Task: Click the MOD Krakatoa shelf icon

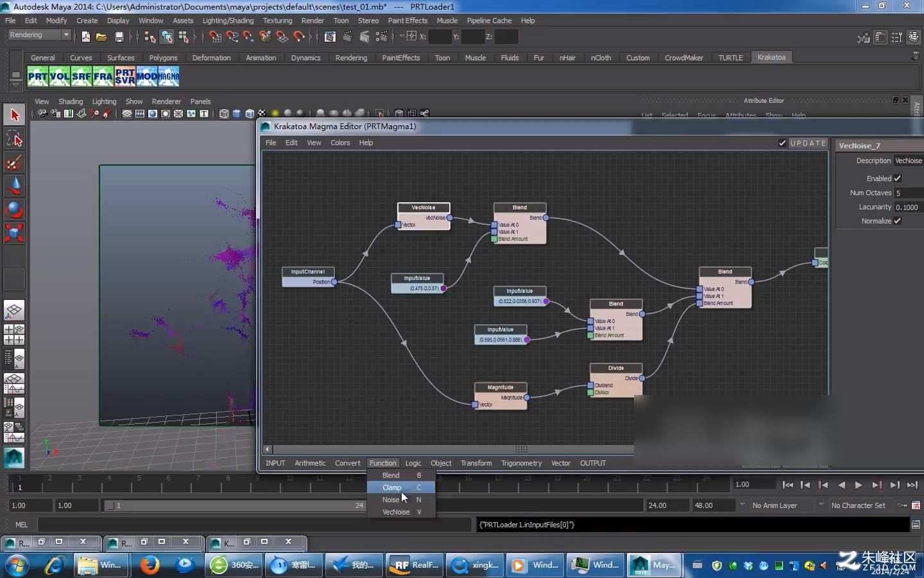Action: coord(147,77)
